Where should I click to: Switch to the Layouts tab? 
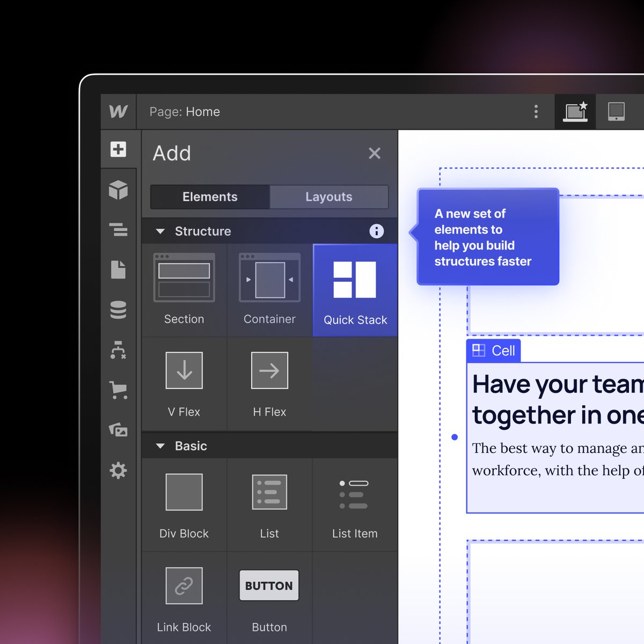point(329,197)
